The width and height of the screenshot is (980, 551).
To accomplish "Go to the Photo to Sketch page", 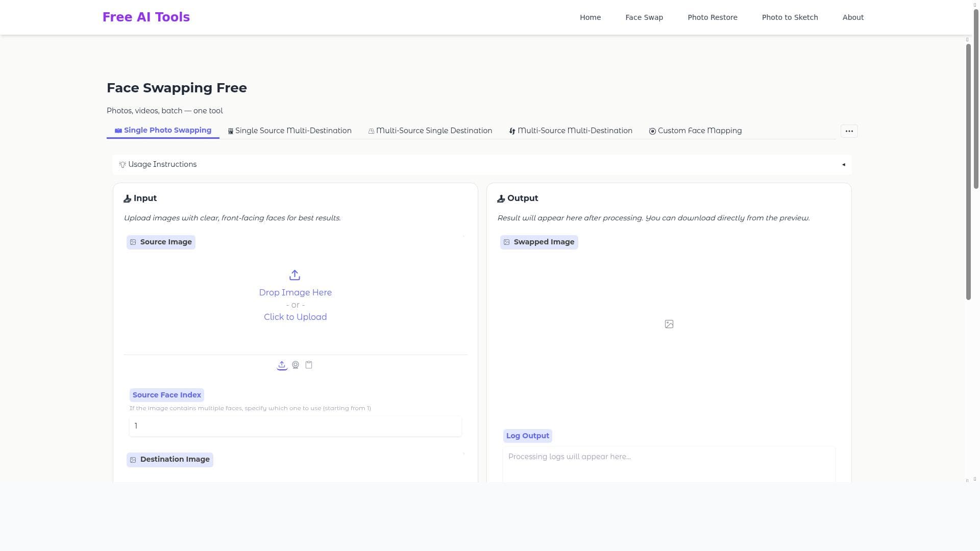I will 790,17.
